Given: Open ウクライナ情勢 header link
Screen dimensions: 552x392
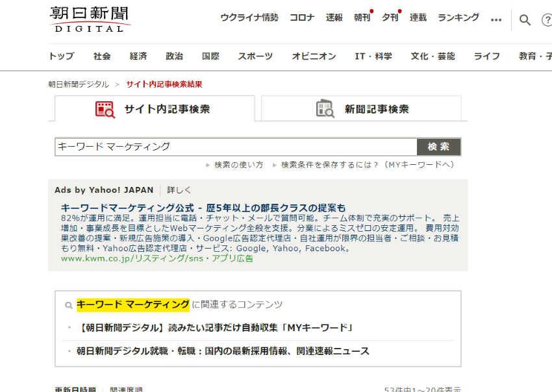Looking at the screenshot, I should pos(249,18).
